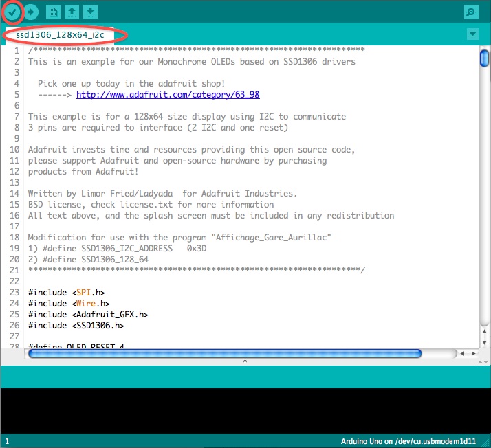Create a new sketch with New icon
The height and width of the screenshot is (448, 491).
pyautogui.click(x=53, y=12)
